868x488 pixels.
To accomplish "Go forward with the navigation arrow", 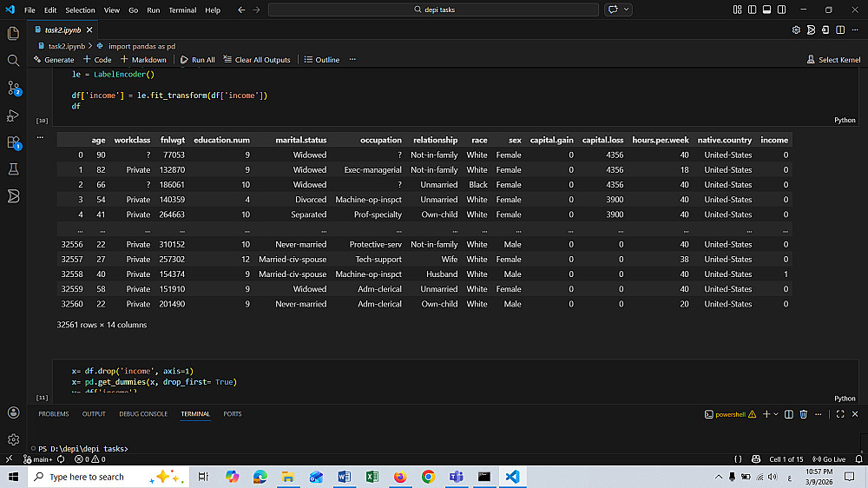I will coord(256,10).
